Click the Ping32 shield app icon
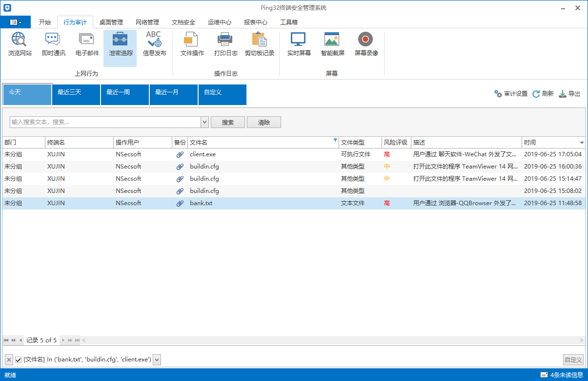588x381 pixels. pyautogui.click(x=7, y=8)
